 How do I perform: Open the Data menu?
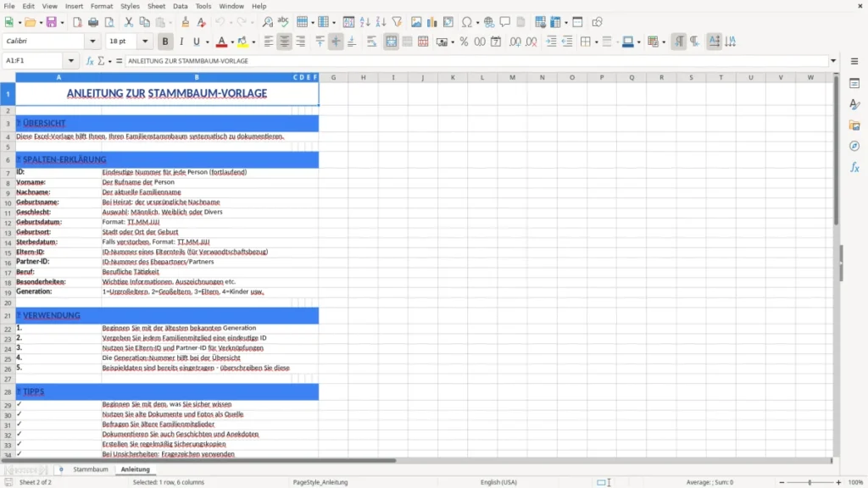[x=181, y=6]
